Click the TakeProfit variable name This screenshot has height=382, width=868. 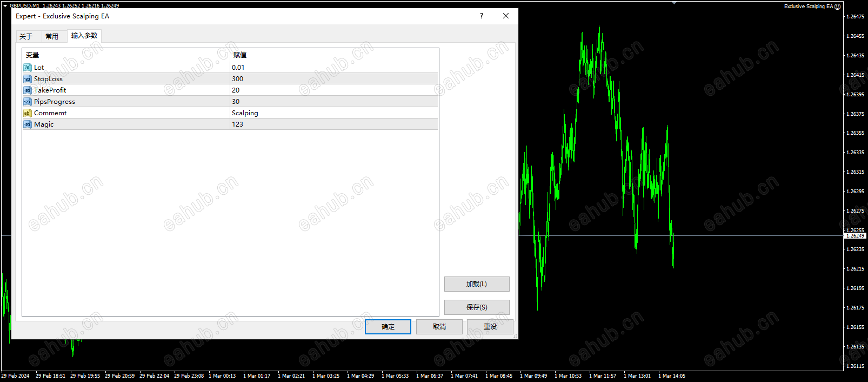pos(50,90)
